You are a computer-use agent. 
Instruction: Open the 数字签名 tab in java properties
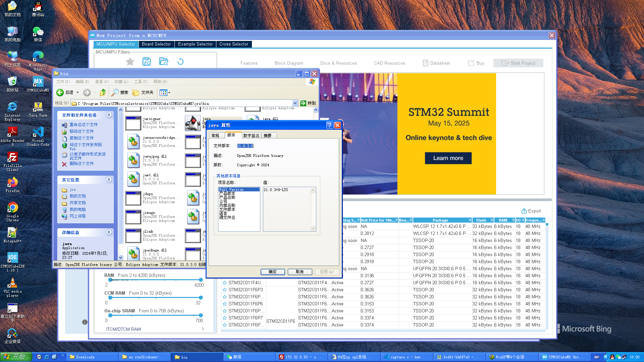(251, 136)
